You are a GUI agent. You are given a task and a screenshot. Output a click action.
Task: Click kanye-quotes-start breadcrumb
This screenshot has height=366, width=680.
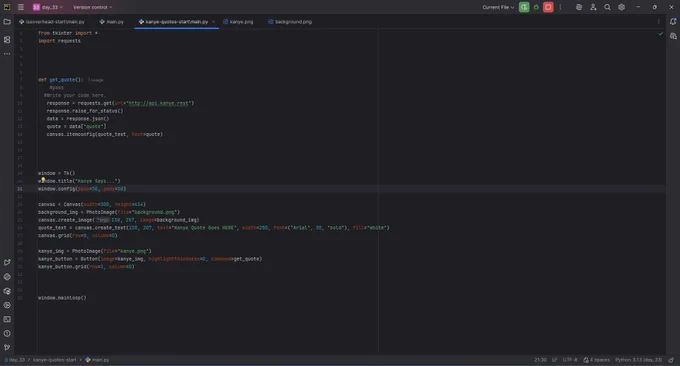pos(55,360)
